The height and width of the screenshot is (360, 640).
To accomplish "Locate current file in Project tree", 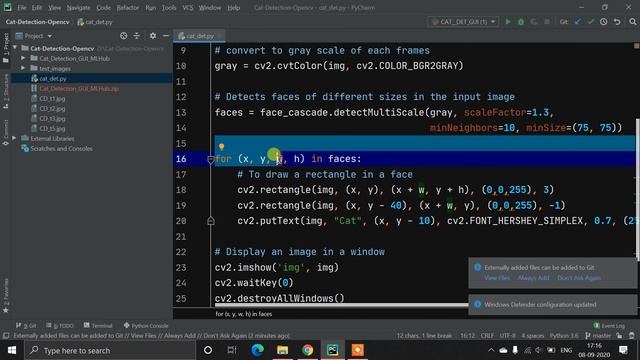I will click(x=123, y=36).
